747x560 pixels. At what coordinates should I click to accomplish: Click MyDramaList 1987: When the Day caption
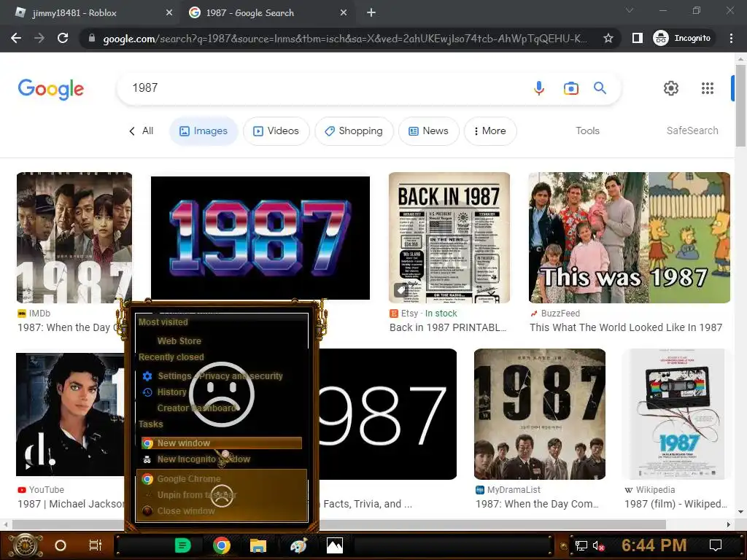pyautogui.click(x=537, y=504)
